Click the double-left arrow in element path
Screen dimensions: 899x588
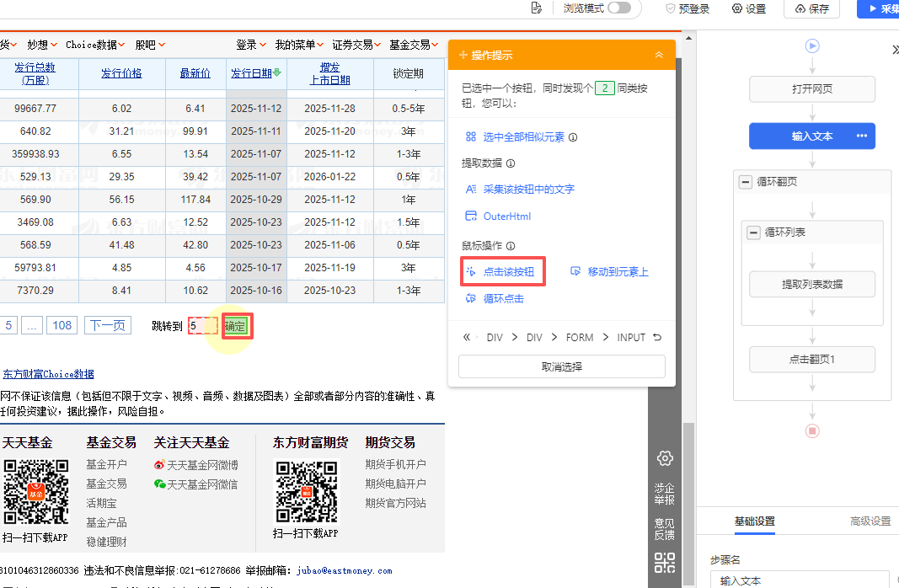[x=467, y=338]
